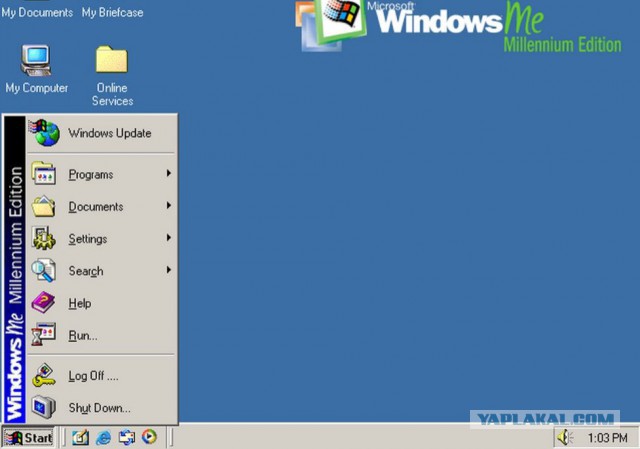The width and height of the screenshot is (640, 449).
Task: Expand the Documents submenu arrow
Action: pyautogui.click(x=169, y=206)
